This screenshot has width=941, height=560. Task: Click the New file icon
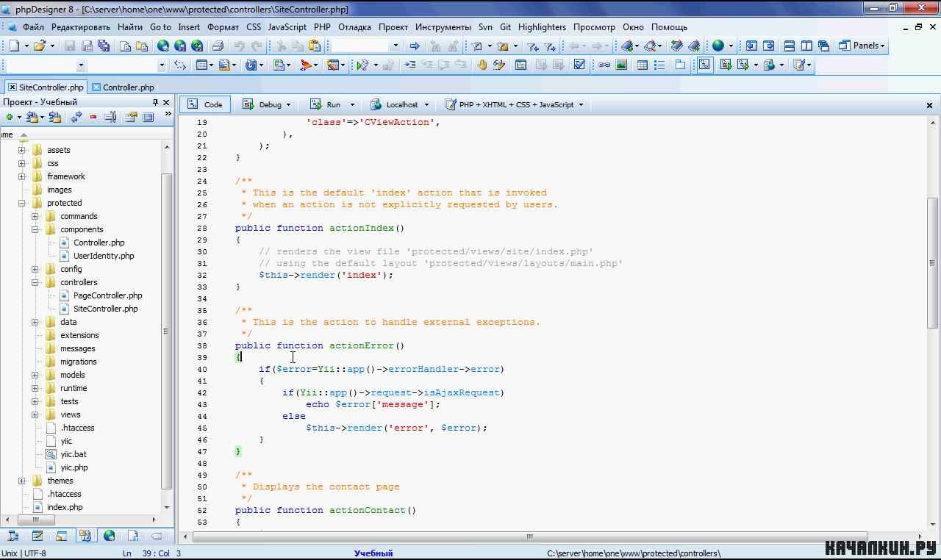click(x=14, y=46)
